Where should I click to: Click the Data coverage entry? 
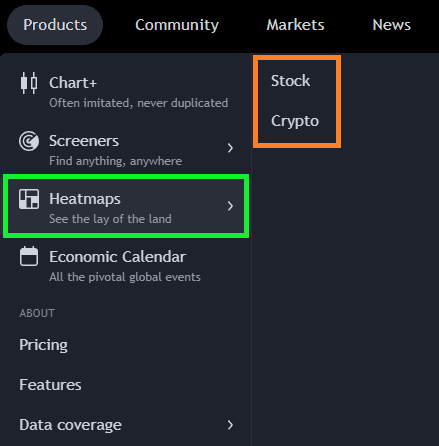(127, 425)
